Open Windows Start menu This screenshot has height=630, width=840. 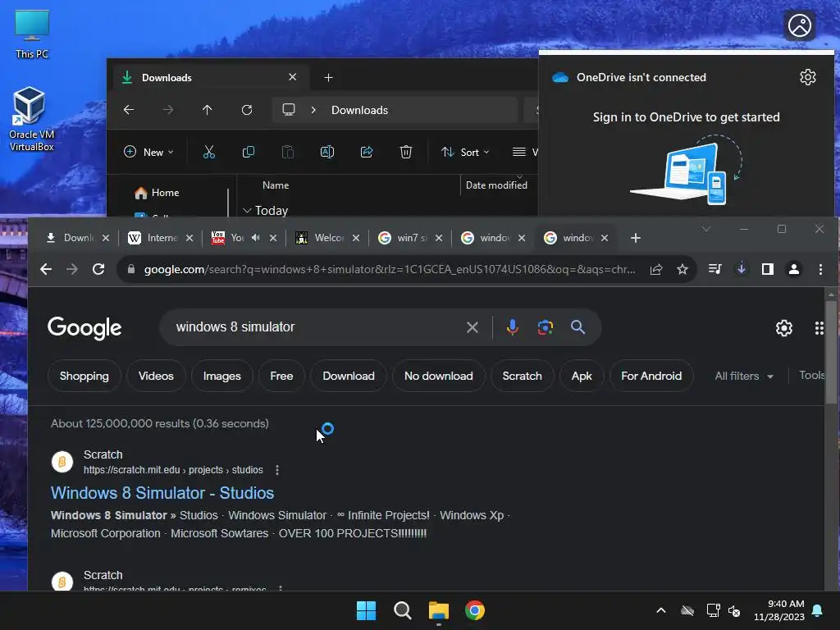point(367,610)
